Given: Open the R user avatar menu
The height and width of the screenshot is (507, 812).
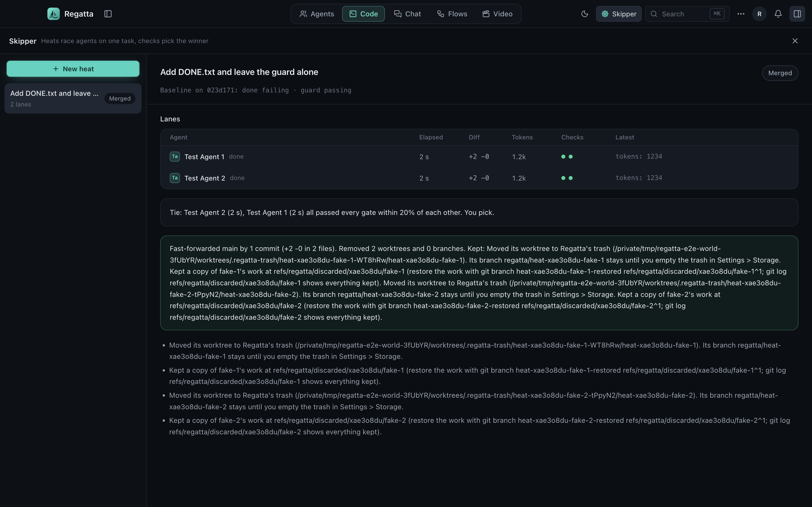Looking at the screenshot, I should (759, 14).
